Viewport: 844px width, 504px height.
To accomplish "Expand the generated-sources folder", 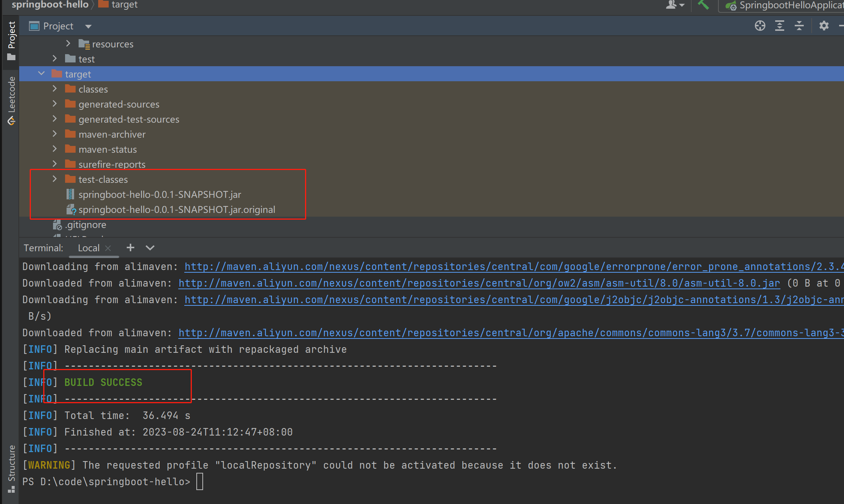I will (x=55, y=104).
